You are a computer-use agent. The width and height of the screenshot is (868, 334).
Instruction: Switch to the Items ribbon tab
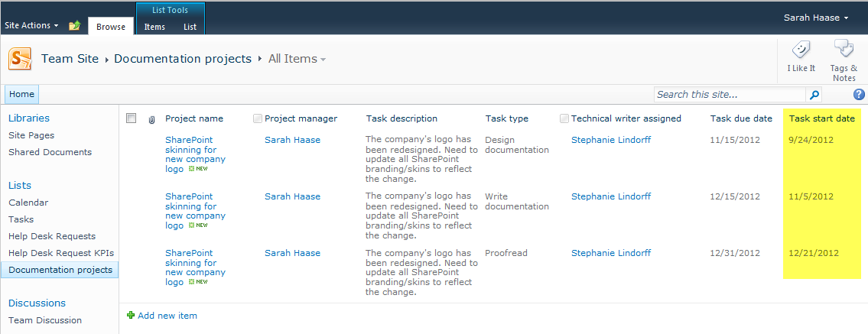click(154, 27)
